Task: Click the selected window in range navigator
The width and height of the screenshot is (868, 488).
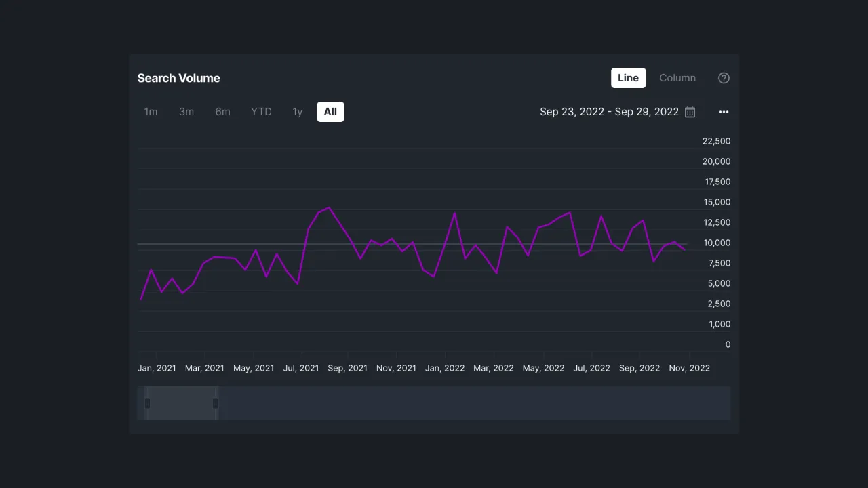Action: click(x=181, y=403)
